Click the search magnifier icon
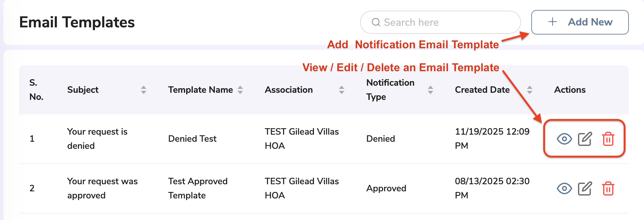The image size is (644, 220). [x=376, y=22]
